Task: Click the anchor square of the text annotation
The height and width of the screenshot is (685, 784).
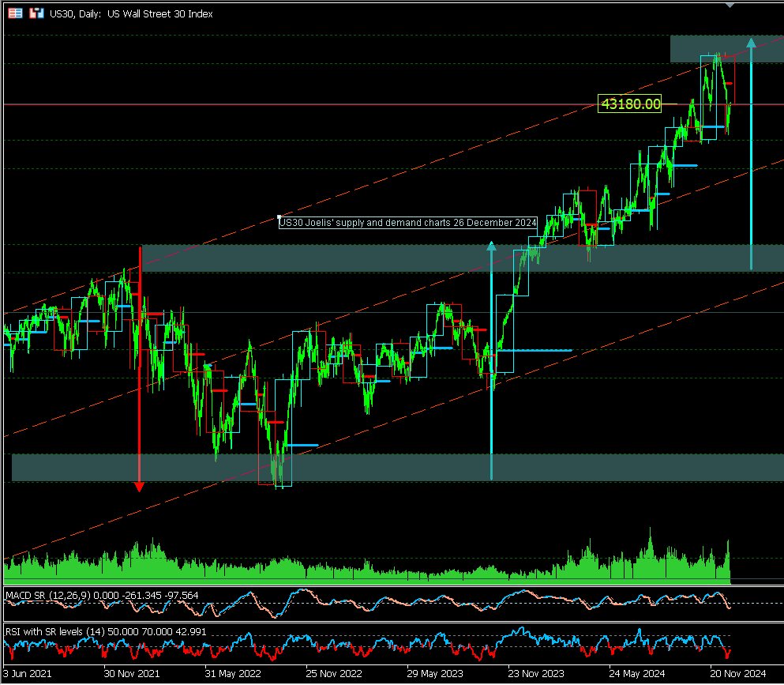Action: coord(279,217)
